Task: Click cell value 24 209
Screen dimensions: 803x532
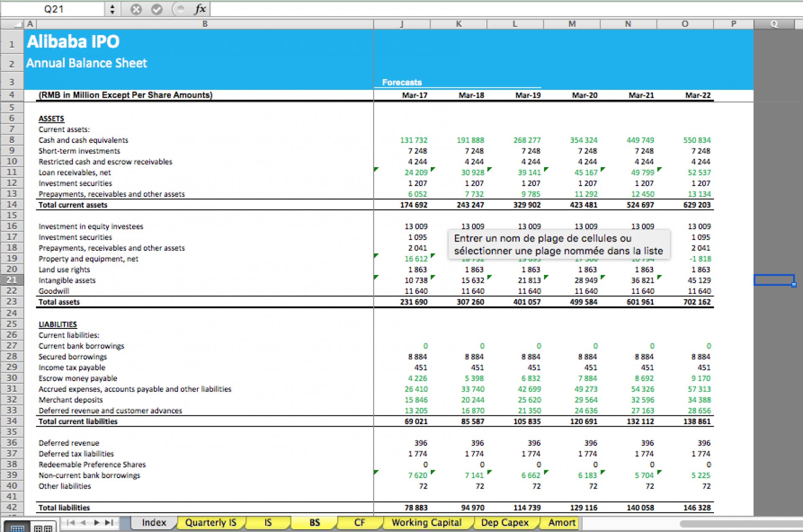Action: point(416,172)
